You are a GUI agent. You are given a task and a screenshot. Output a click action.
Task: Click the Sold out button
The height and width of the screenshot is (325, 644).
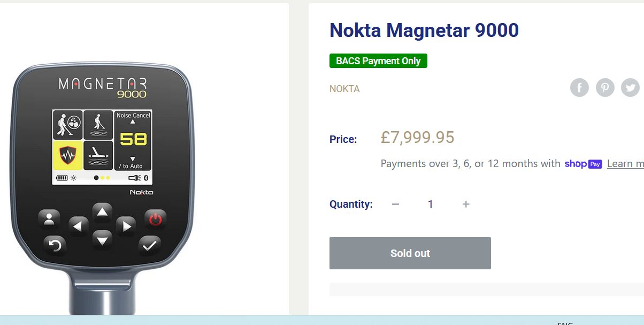410,253
